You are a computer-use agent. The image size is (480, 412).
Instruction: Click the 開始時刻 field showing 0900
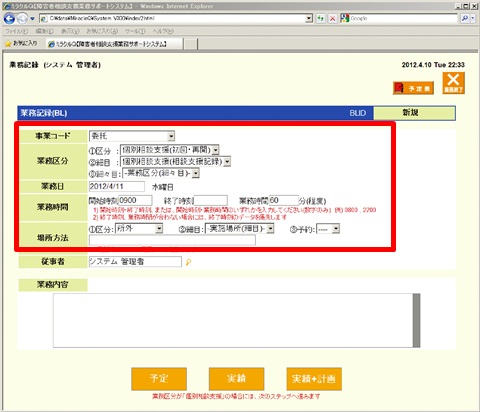(x=135, y=200)
